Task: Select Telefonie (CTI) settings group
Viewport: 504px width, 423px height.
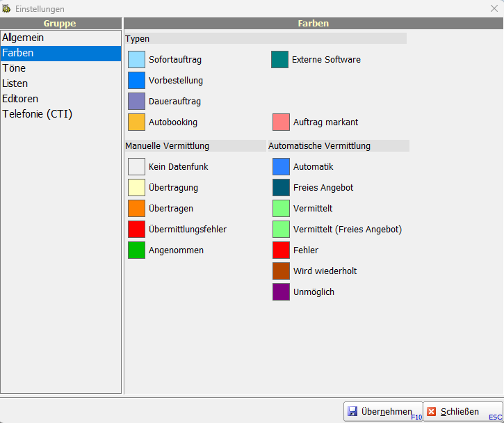Action: pyautogui.click(x=37, y=114)
